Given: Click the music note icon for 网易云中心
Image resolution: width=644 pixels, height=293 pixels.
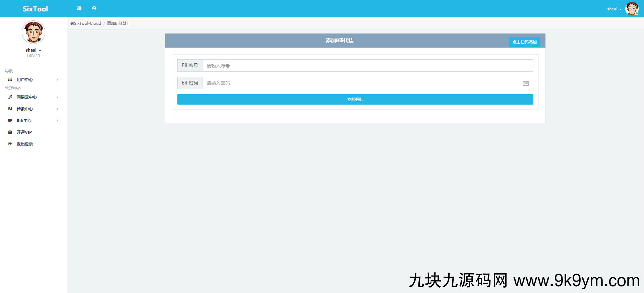Looking at the screenshot, I should click(10, 97).
